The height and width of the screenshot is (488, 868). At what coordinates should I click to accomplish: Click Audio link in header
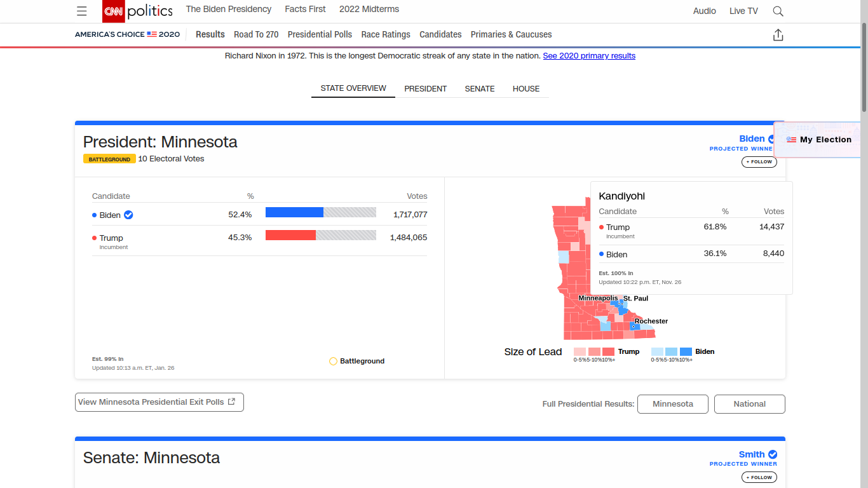[704, 11]
